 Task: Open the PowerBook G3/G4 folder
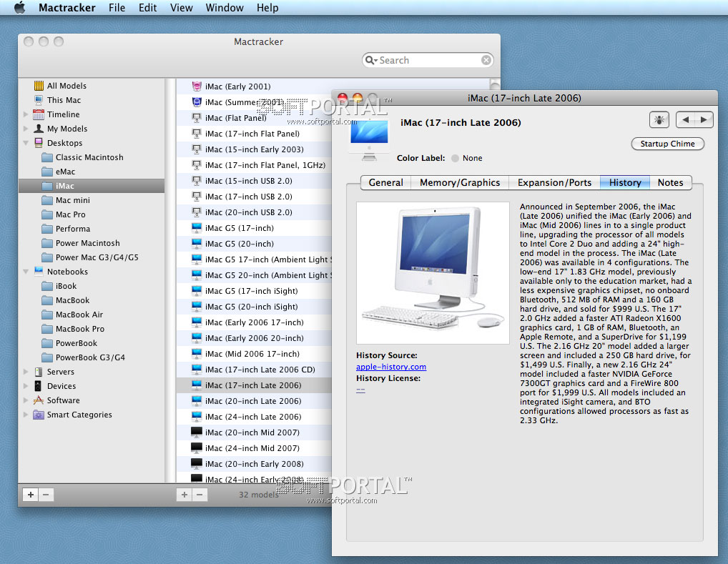[x=91, y=357]
